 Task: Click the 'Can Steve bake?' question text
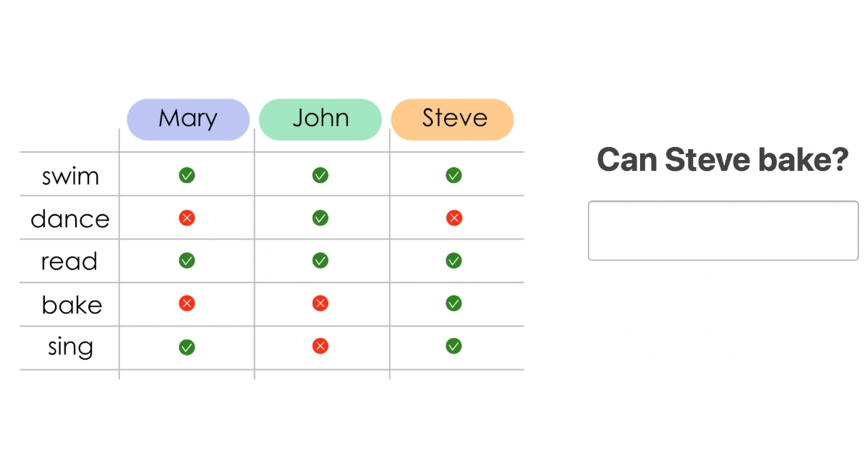[723, 160]
